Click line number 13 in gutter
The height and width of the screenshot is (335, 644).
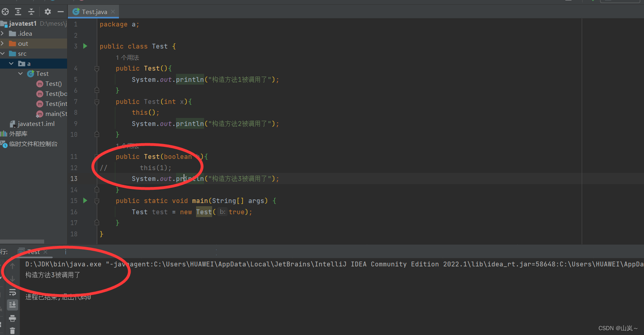point(74,179)
